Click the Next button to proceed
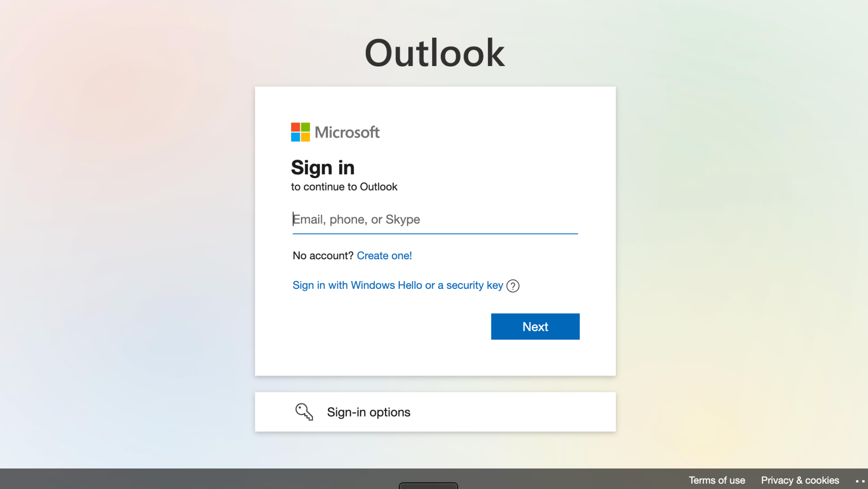Viewport: 868px width, 489px height. point(535,326)
